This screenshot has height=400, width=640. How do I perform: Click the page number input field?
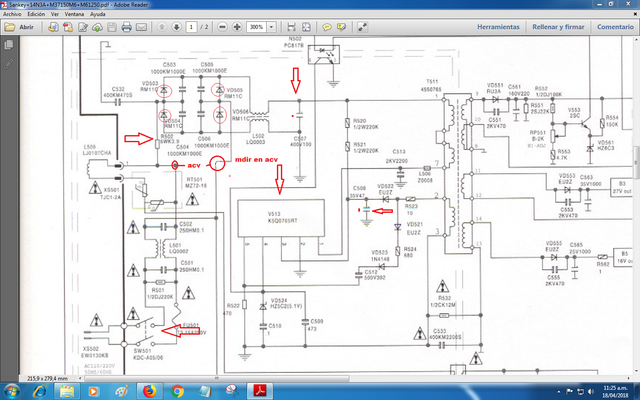point(191,27)
